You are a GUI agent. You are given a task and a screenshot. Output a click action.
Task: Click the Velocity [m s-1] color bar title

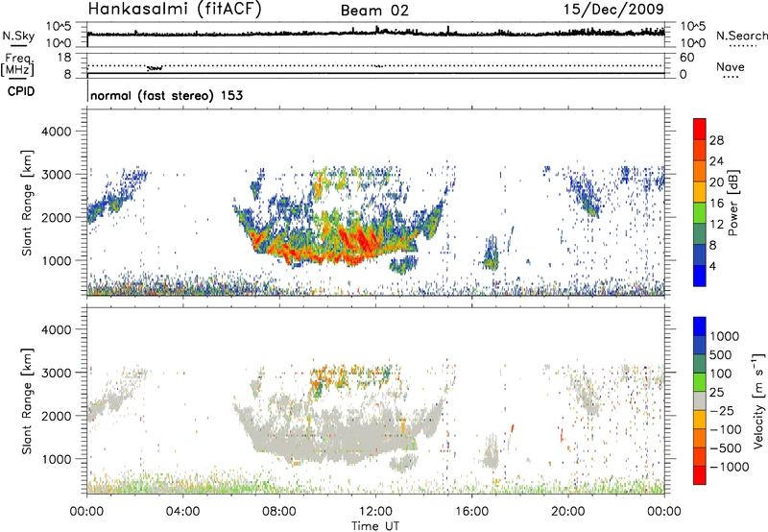pos(758,400)
